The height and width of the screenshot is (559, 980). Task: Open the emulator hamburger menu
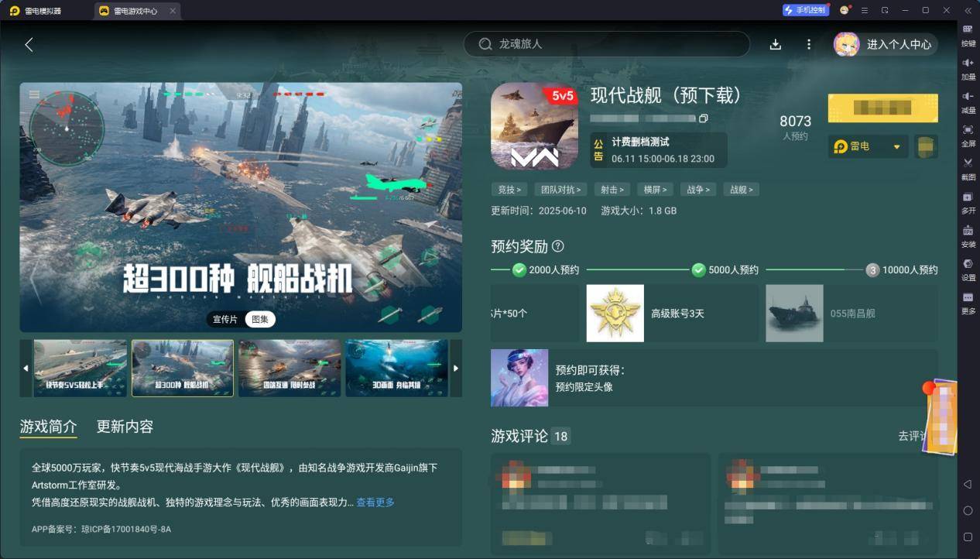tap(865, 10)
